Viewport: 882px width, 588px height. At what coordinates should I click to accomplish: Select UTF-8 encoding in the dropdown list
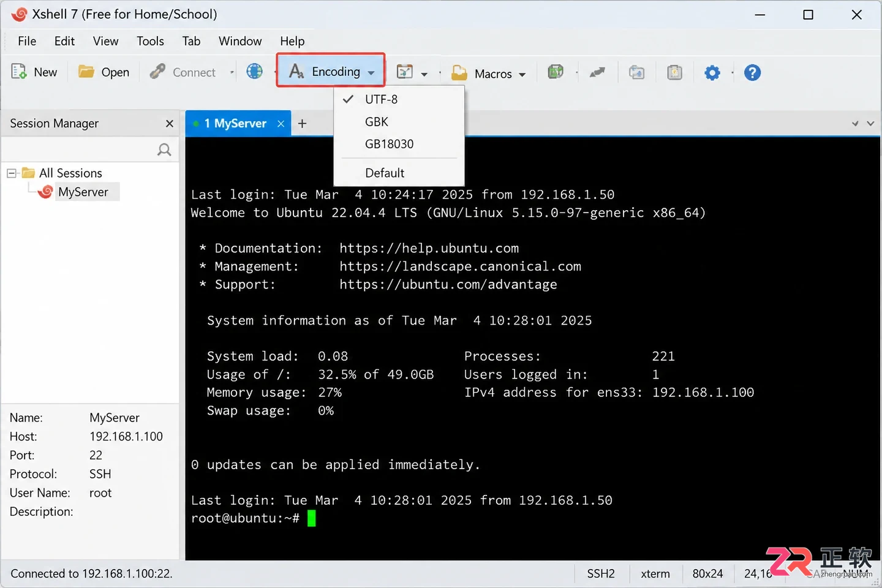click(399, 99)
